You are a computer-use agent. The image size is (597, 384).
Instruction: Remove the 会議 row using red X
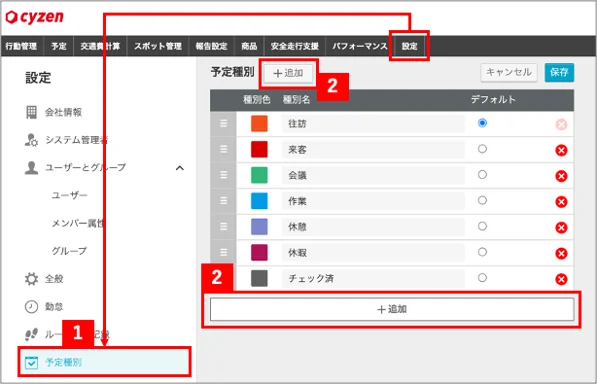pos(561,176)
